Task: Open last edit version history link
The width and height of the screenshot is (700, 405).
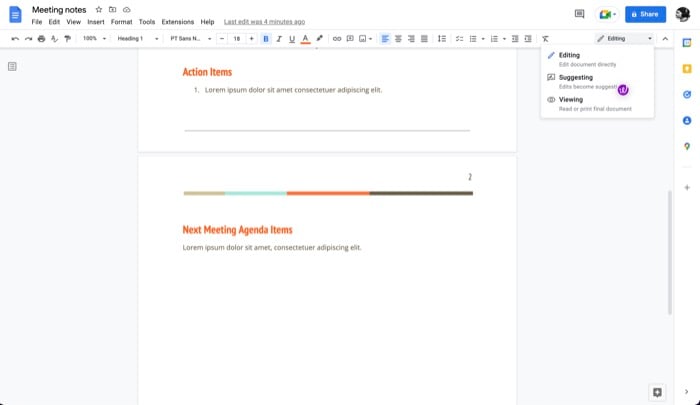Action: 264,22
